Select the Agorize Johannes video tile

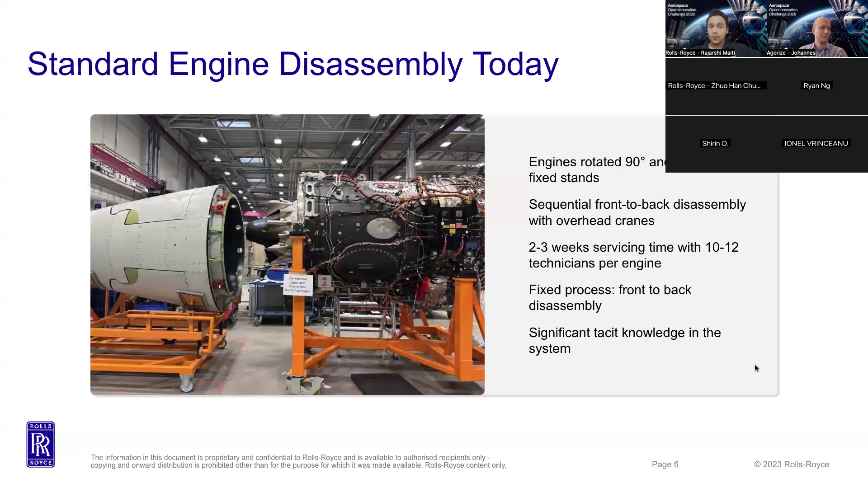tap(817, 28)
